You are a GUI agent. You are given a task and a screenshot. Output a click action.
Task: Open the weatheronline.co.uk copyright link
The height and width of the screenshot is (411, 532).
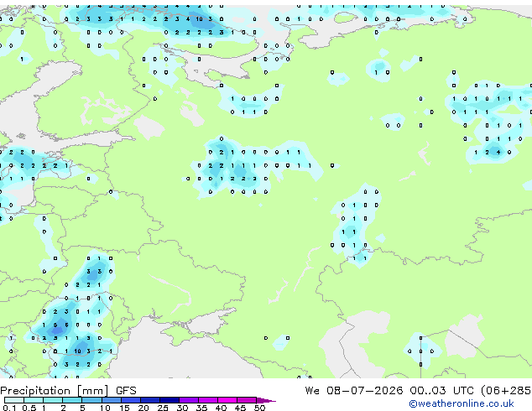pos(462,403)
